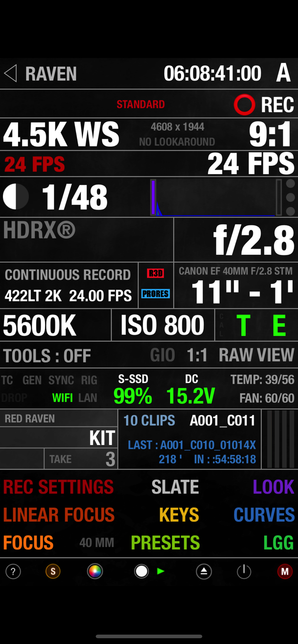298x644 pixels.
Task: Open the LGG menu
Action: (279, 543)
